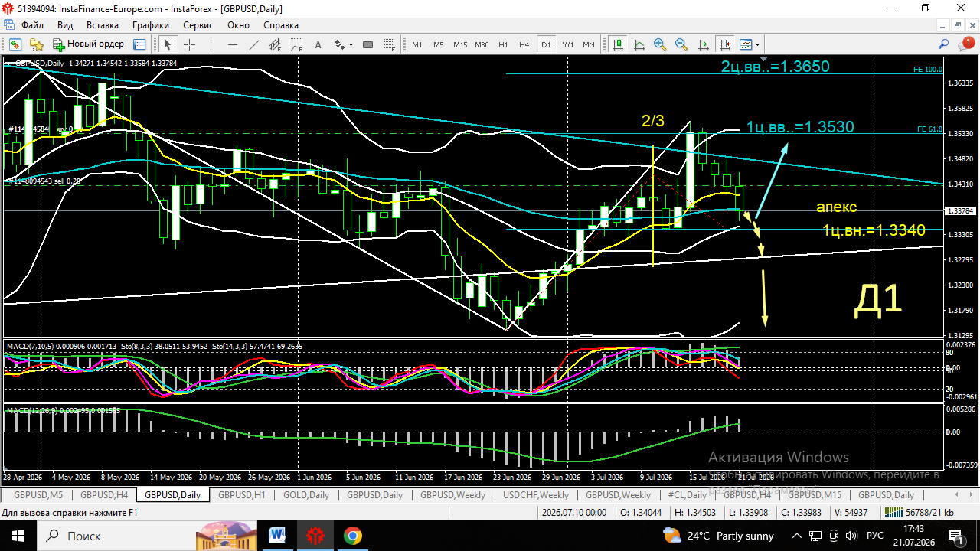
Task: Select the arrow cursor tool
Action: tap(168, 44)
